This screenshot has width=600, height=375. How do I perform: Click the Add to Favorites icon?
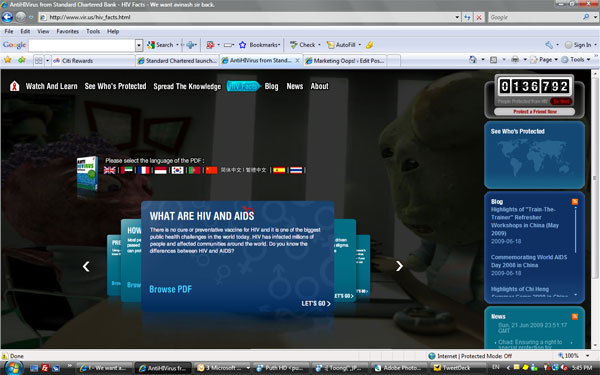coord(21,60)
